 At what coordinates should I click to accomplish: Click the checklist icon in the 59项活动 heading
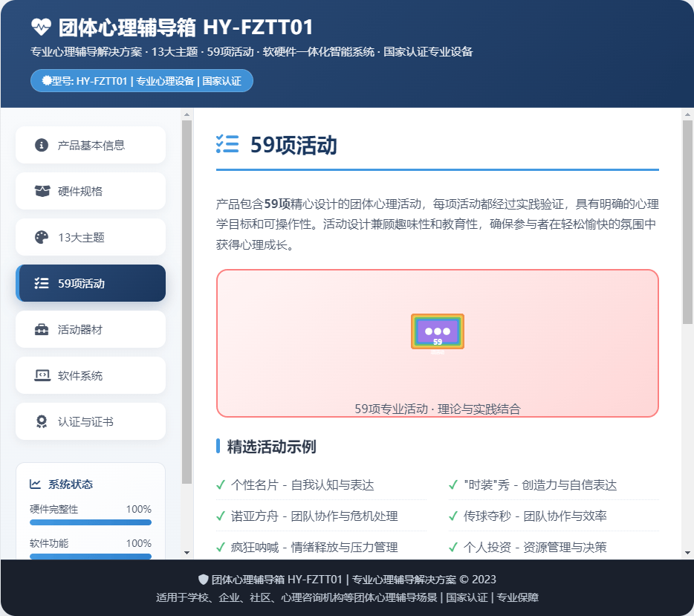pos(227,144)
